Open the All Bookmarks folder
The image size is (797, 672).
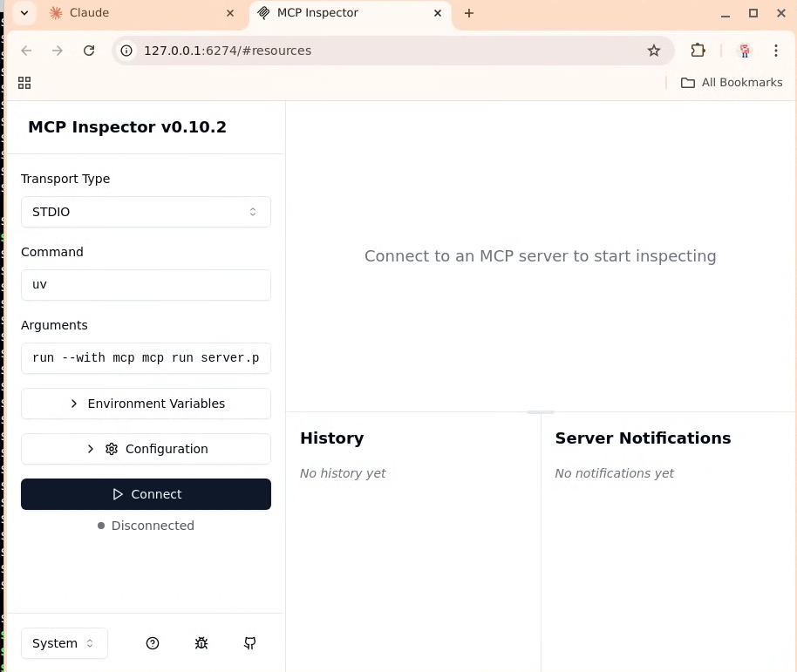[x=732, y=83]
